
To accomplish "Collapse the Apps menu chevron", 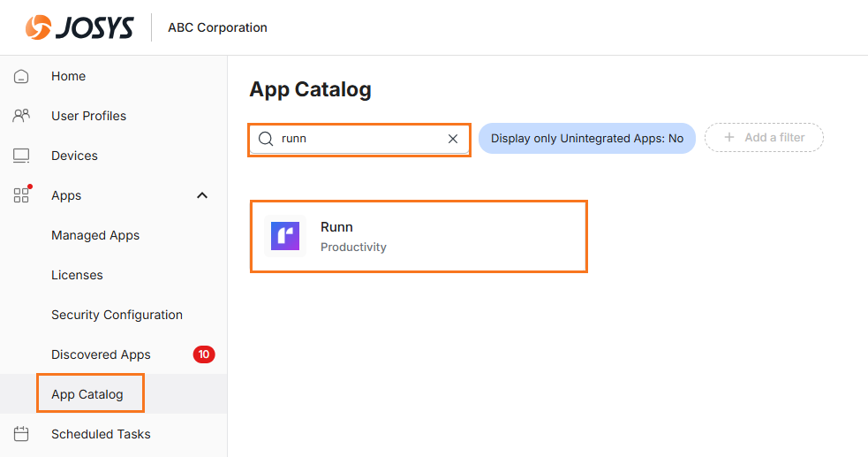I will (202, 195).
